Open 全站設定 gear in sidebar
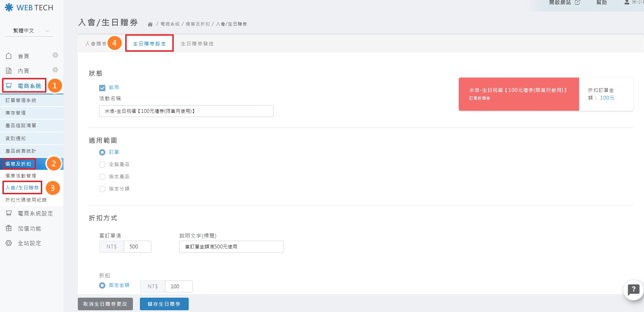 pyautogui.click(x=9, y=243)
